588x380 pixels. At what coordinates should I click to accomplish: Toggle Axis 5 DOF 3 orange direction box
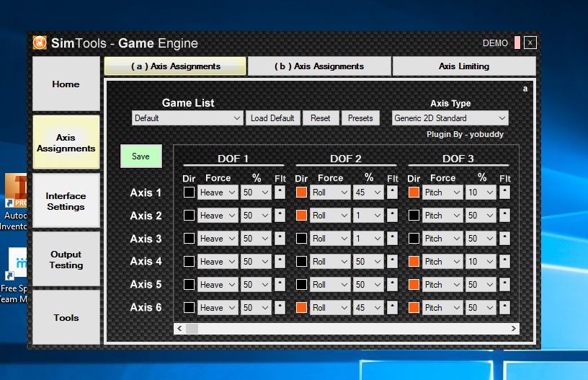coord(414,285)
